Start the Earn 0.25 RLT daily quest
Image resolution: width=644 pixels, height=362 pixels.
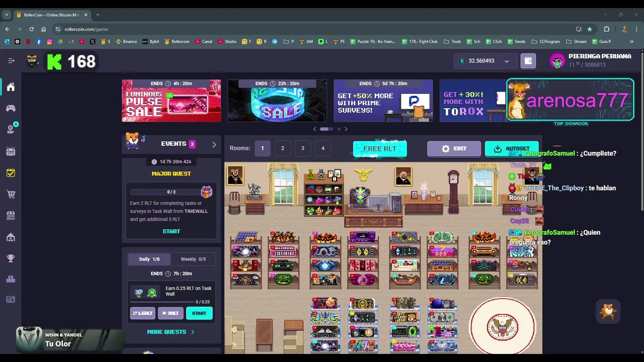point(199,313)
